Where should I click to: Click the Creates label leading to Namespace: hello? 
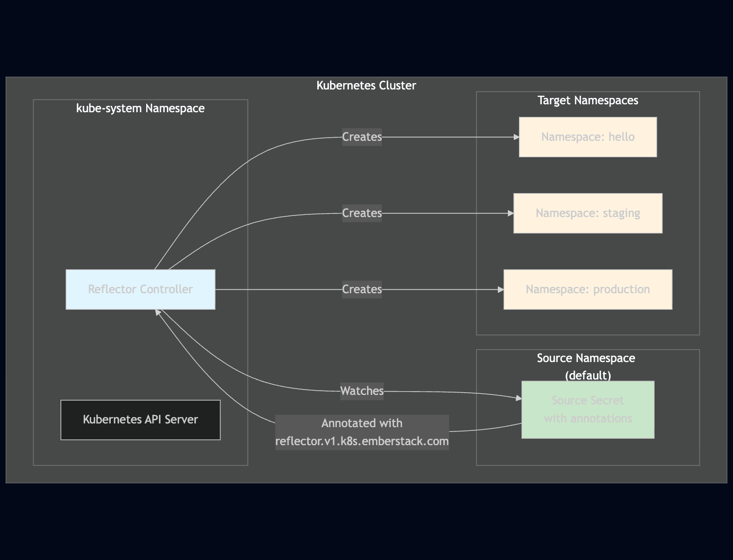(x=362, y=137)
